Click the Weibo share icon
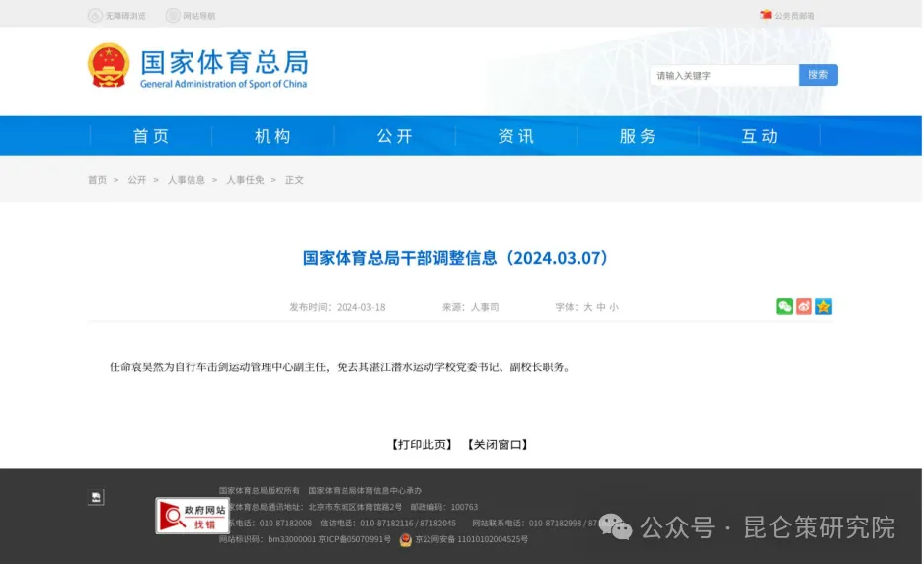Screen dimensions: 924x564 click(x=804, y=306)
